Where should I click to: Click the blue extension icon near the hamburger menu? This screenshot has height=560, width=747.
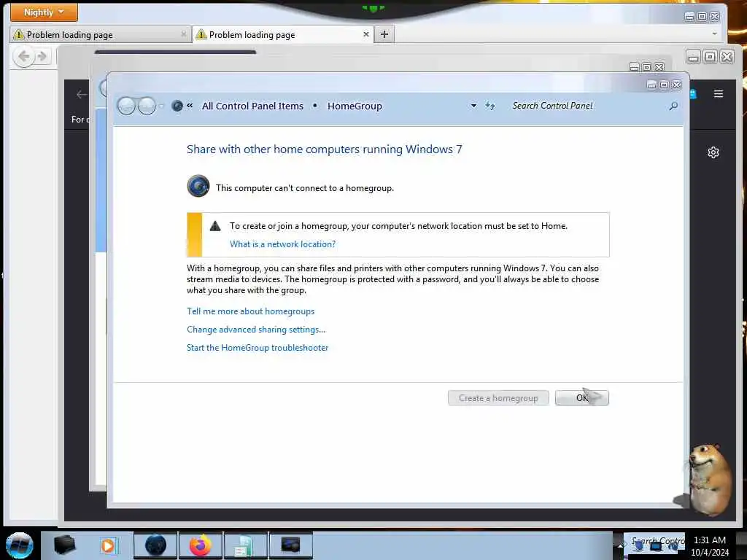tap(693, 94)
